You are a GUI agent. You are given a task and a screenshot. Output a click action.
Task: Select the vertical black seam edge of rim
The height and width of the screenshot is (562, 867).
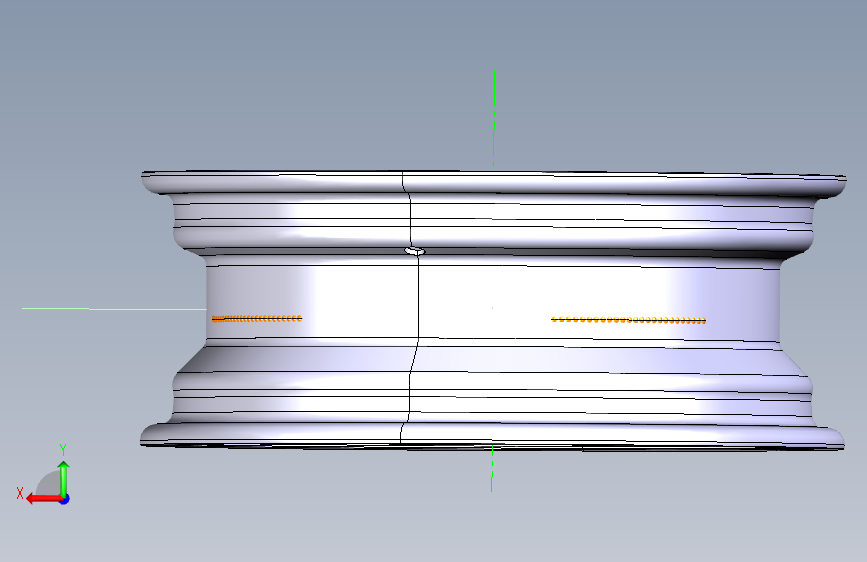tap(418, 301)
